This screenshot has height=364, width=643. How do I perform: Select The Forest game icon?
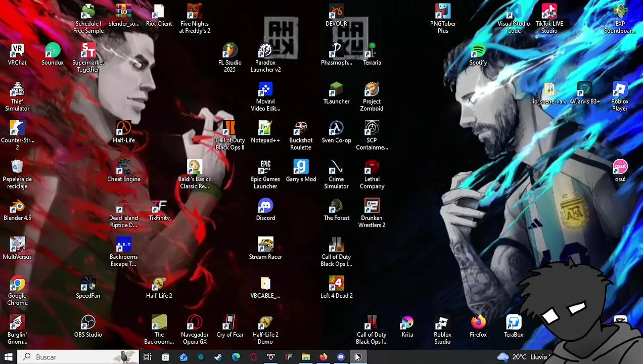(x=336, y=210)
